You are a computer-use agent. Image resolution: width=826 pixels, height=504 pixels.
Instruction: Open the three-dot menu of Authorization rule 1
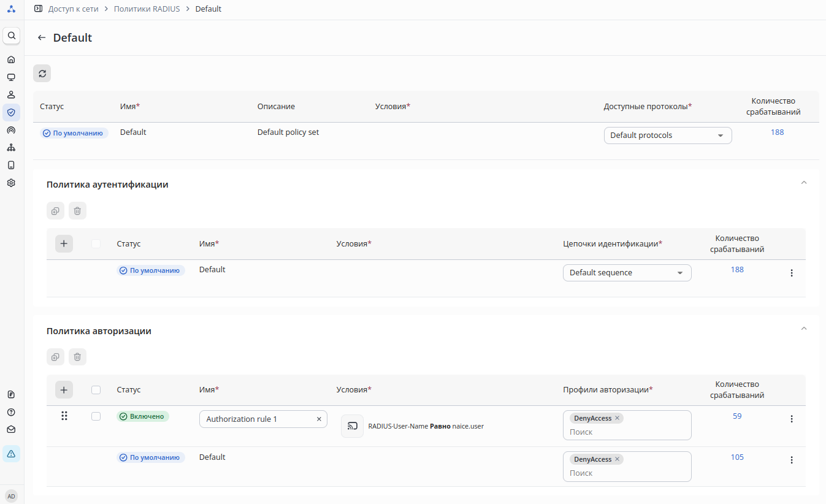click(791, 419)
